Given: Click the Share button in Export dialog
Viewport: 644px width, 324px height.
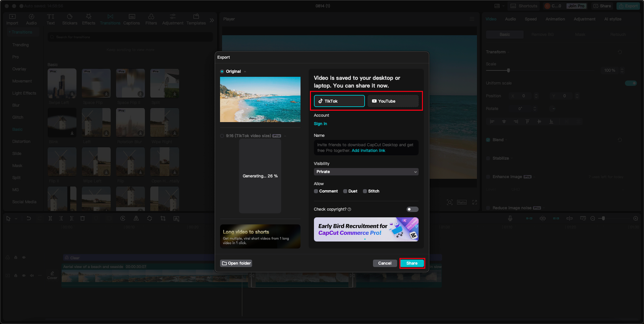Looking at the screenshot, I should 412,263.
